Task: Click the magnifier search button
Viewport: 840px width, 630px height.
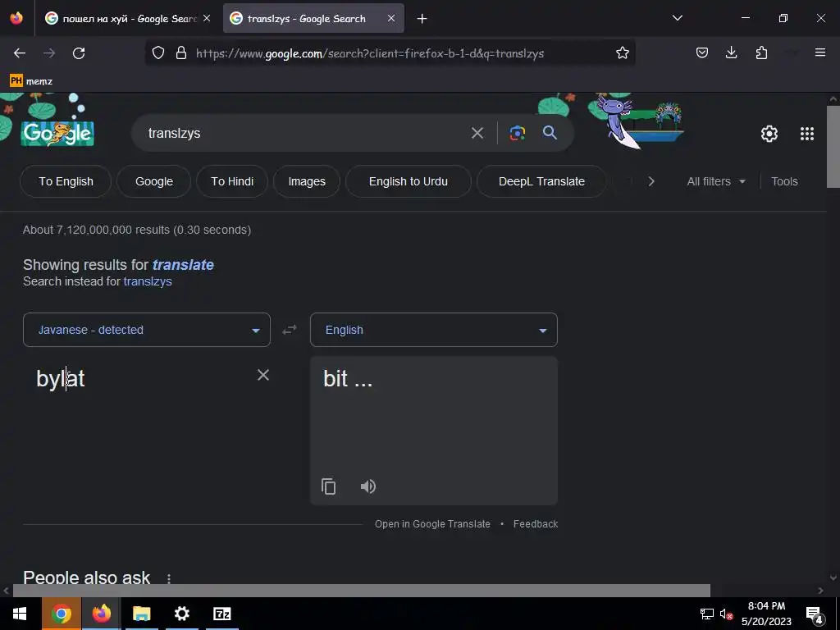Action: (x=550, y=133)
